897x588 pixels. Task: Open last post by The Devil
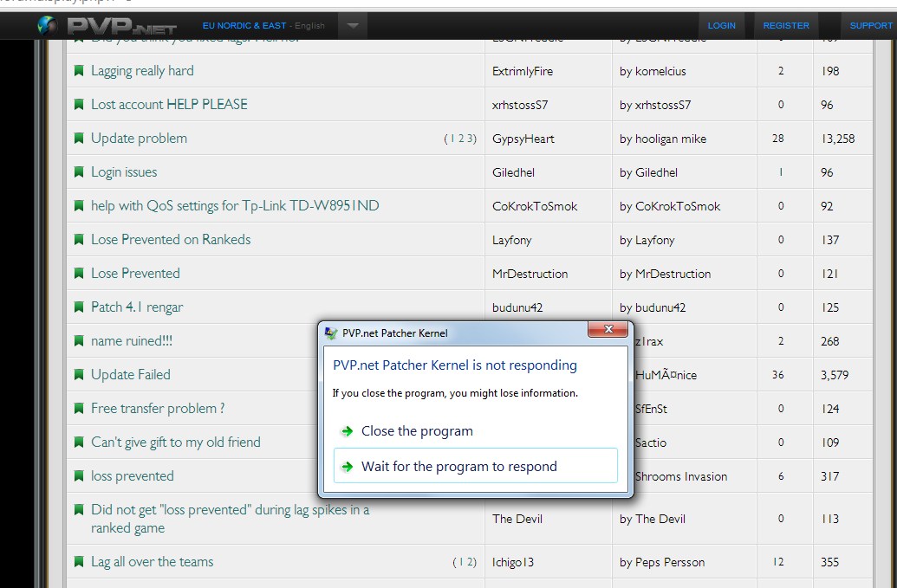[x=652, y=519]
